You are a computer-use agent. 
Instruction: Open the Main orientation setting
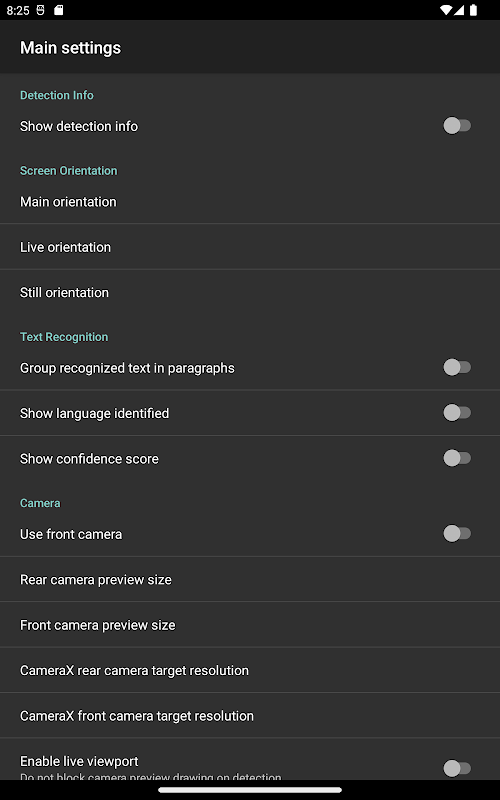click(x=250, y=202)
